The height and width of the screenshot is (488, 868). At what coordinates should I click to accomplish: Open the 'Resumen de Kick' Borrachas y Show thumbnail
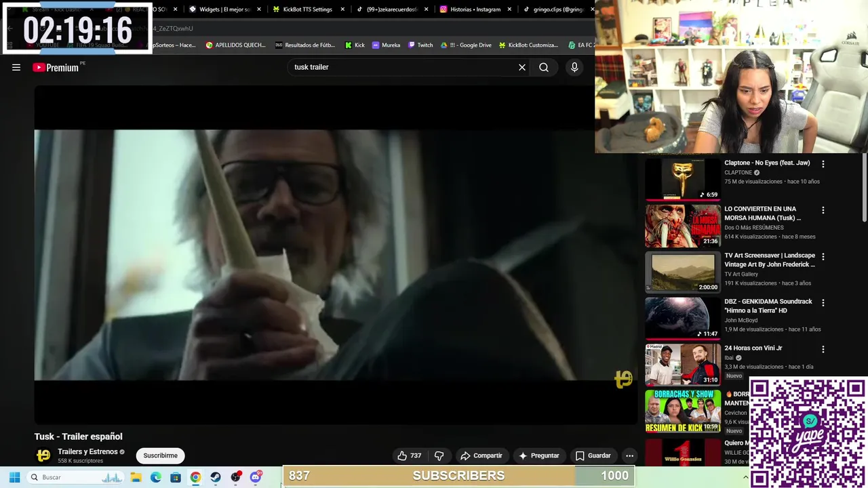coord(683,411)
